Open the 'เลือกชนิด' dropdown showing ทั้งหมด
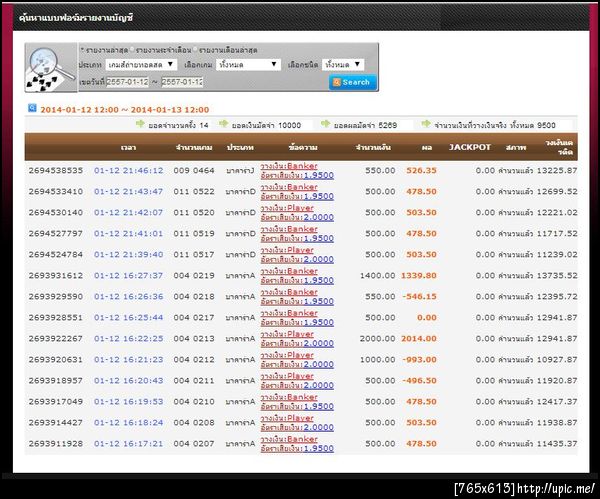This screenshot has width=600, height=499. (x=343, y=64)
